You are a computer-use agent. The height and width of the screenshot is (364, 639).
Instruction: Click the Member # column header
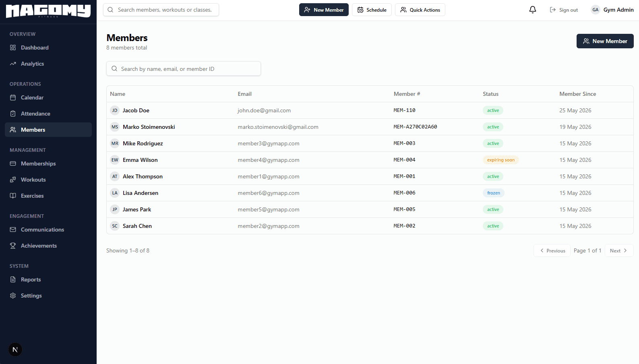[x=407, y=94]
